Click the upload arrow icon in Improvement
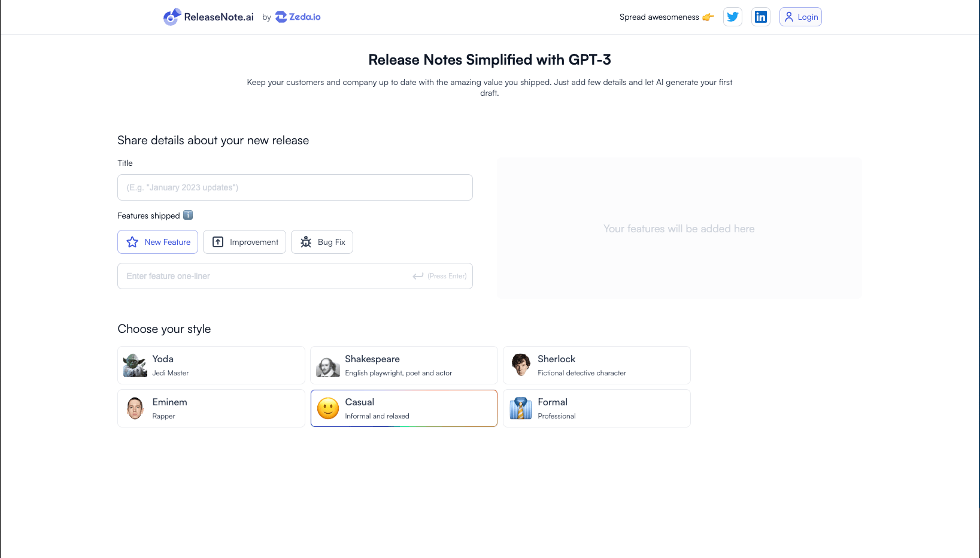 (x=218, y=242)
